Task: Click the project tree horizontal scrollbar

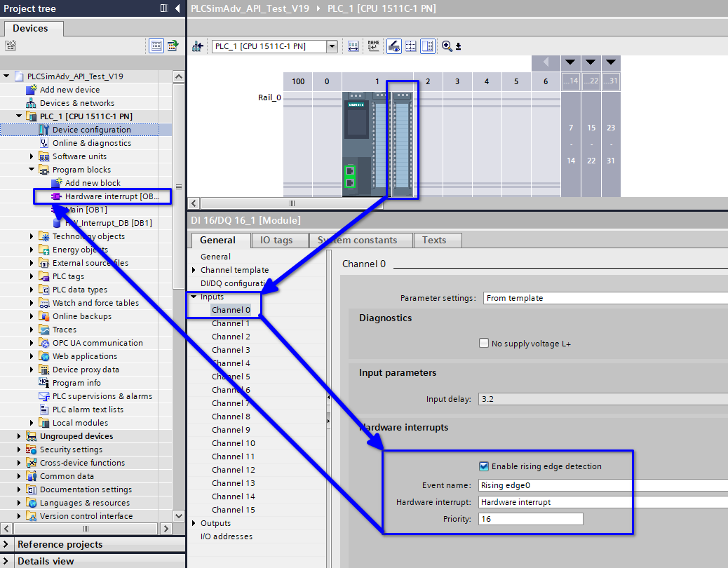Action: [84, 529]
